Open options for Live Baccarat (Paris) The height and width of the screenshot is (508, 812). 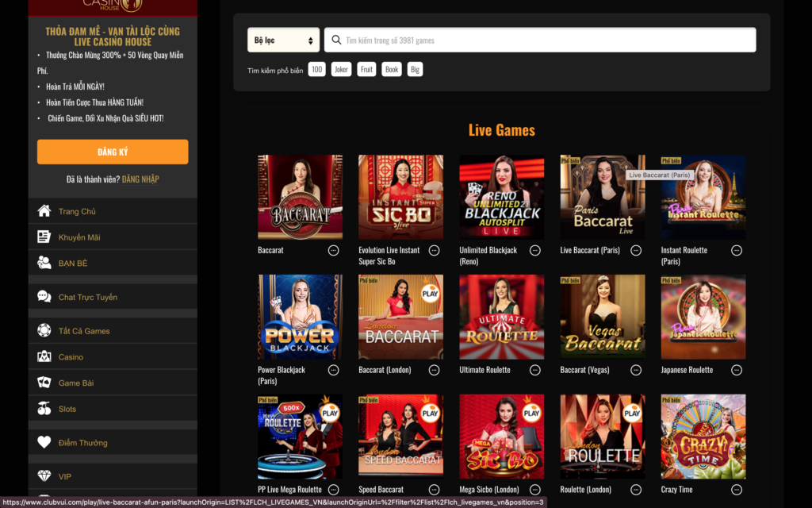(x=636, y=250)
